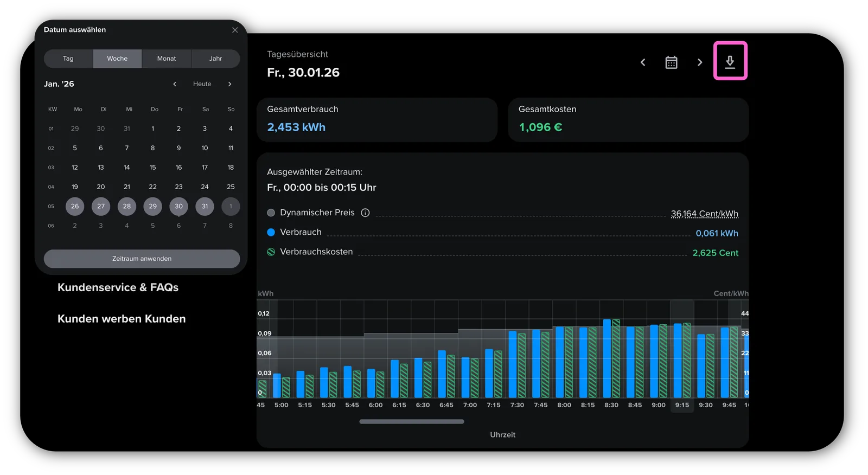Screen dimensions: 868x475
Task: Toggle the Verbrauchskosten legend marker
Action: tap(271, 252)
